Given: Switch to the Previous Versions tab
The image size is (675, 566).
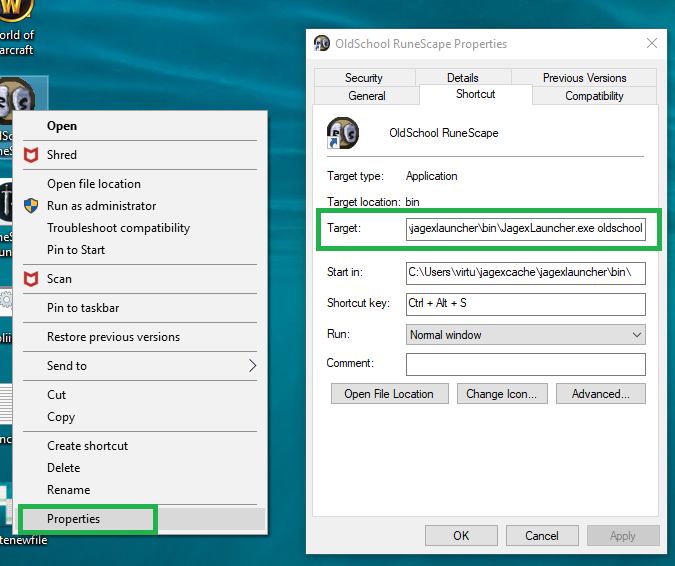Looking at the screenshot, I should point(584,78).
